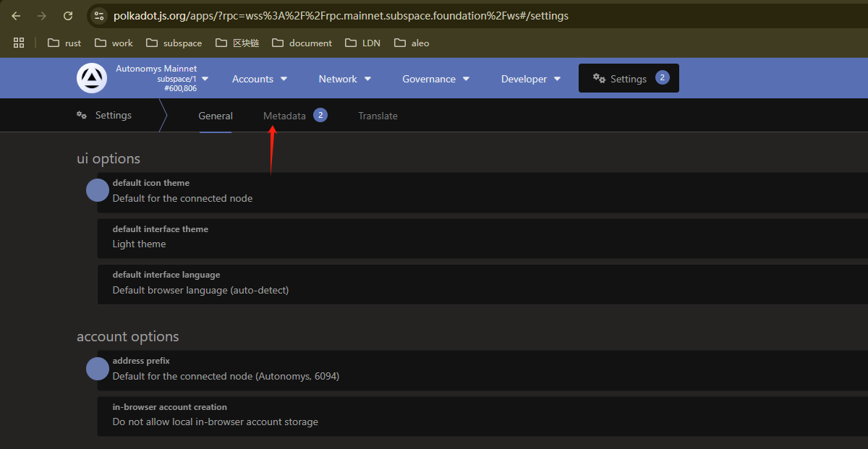Reload the page with refresh icon
Screen dimensions: 868x449
pos(68,16)
